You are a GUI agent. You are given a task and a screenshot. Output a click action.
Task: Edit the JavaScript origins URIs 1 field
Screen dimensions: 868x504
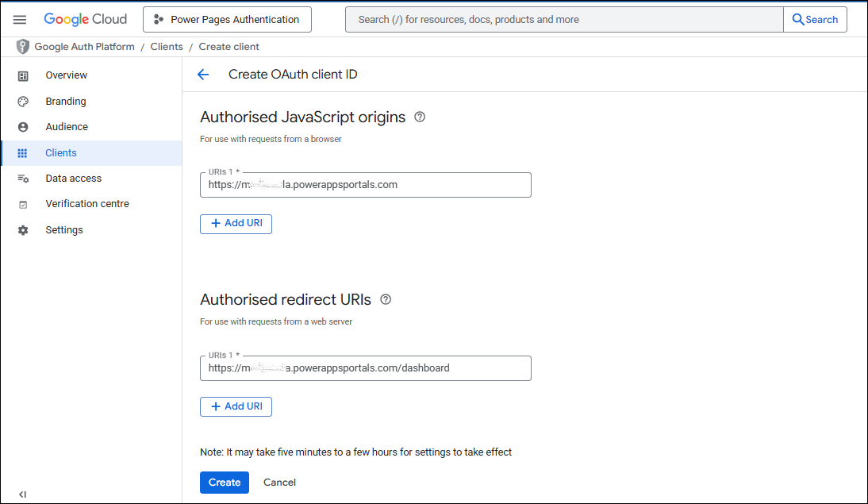365,185
